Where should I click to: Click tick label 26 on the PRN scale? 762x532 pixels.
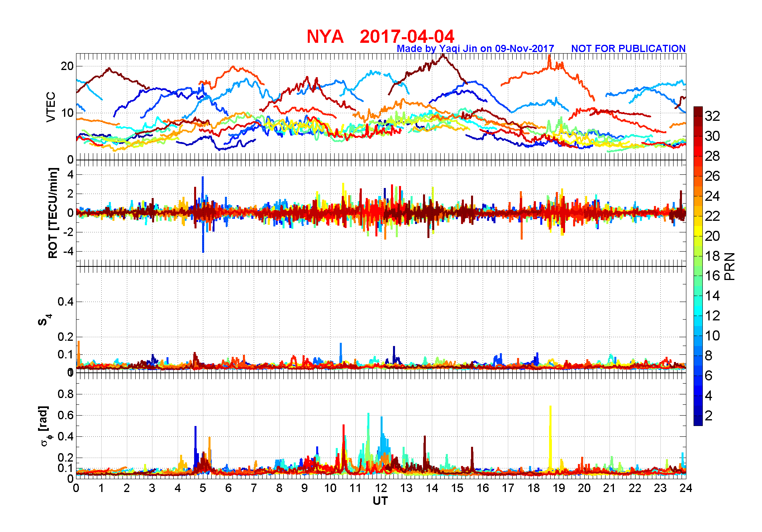pos(712,176)
